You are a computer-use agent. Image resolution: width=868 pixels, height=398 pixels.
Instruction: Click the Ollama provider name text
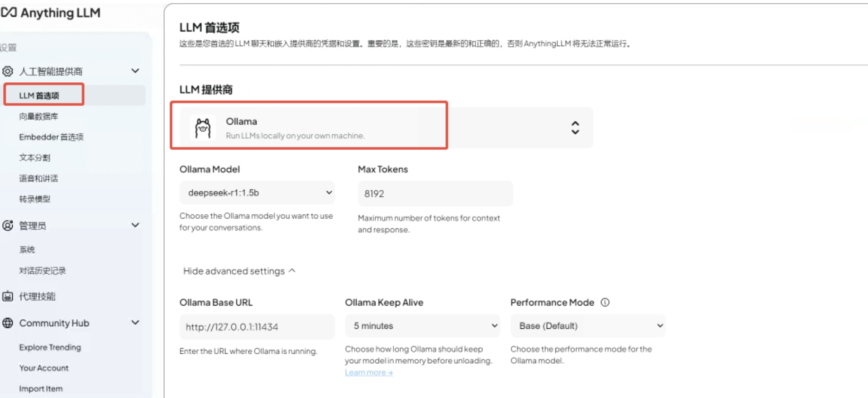[x=241, y=121]
